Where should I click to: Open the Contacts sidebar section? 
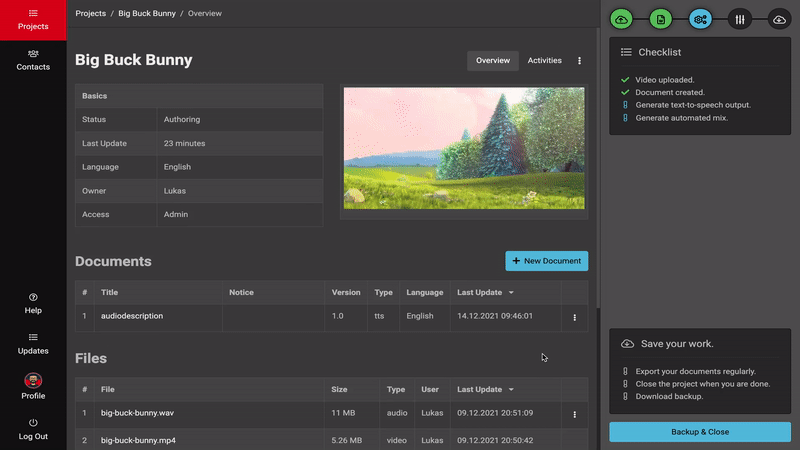pyautogui.click(x=33, y=60)
